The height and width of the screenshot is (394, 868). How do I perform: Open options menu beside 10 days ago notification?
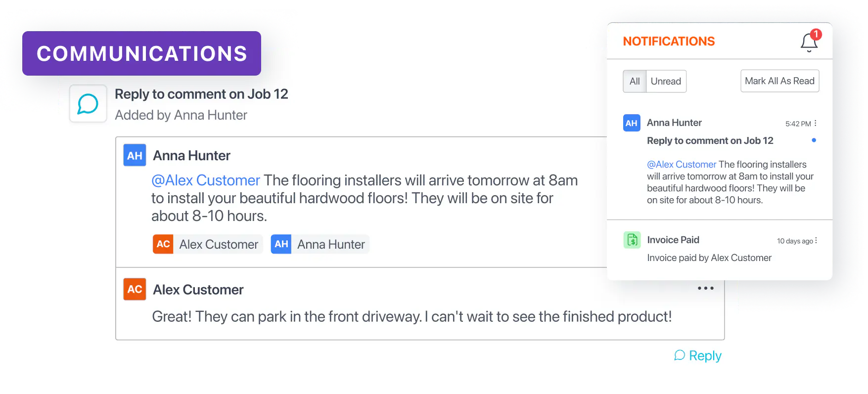[816, 241]
